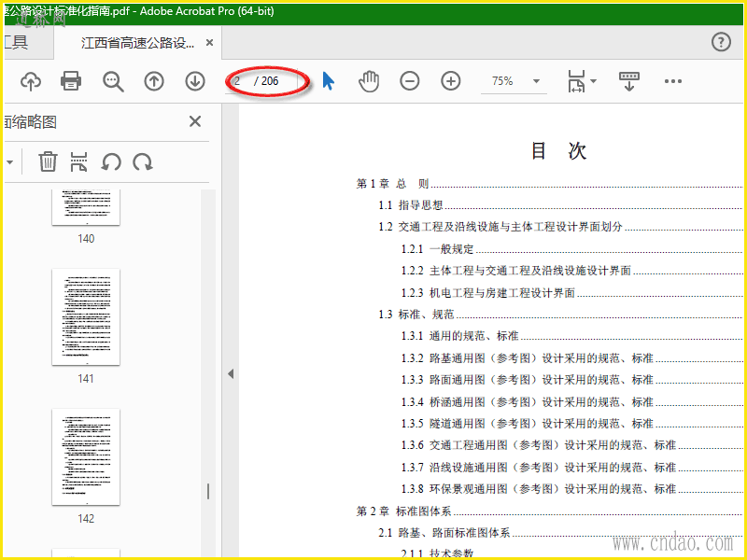
Task: Open contents entry 第2章 标准图体系
Action: (549, 511)
